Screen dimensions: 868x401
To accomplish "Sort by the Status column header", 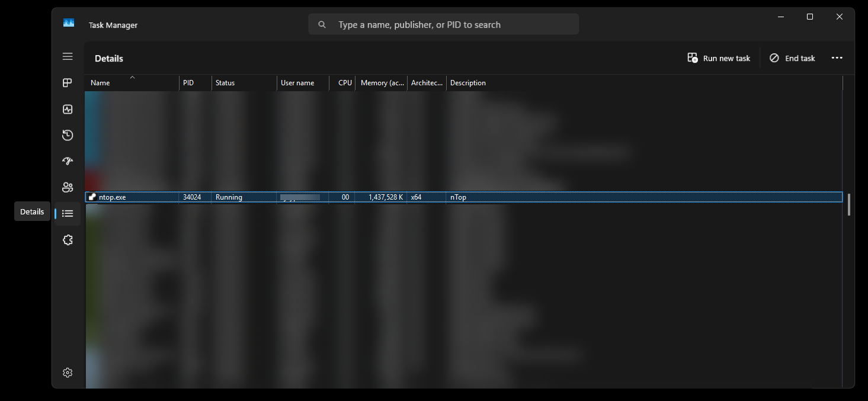I will point(244,83).
